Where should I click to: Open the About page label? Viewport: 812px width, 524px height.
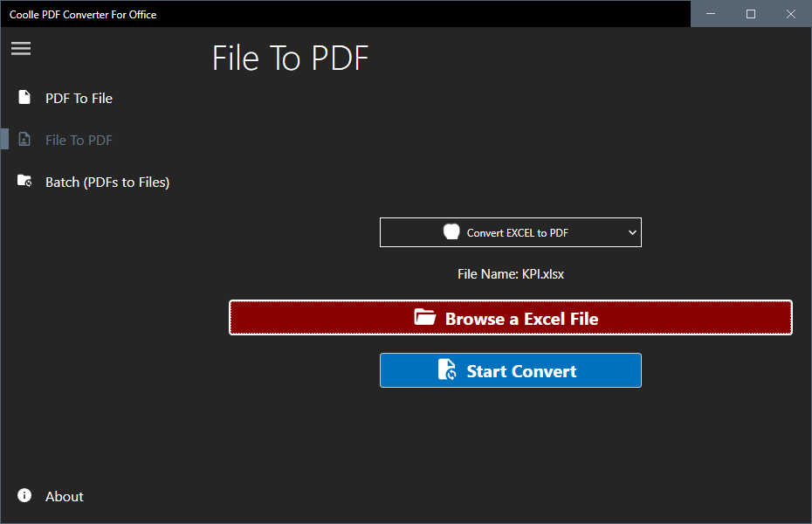point(65,496)
